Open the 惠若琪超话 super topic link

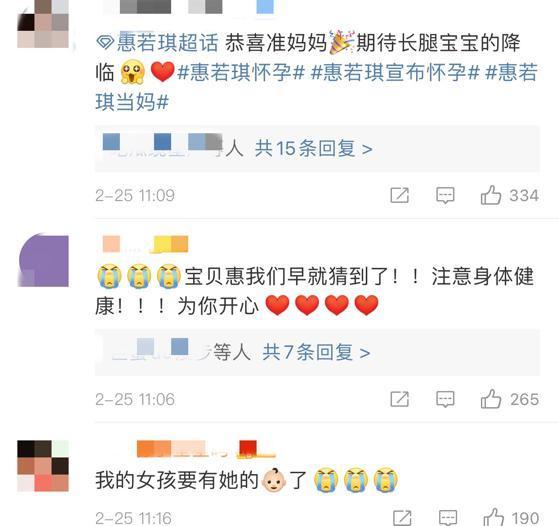pyautogui.click(x=168, y=43)
